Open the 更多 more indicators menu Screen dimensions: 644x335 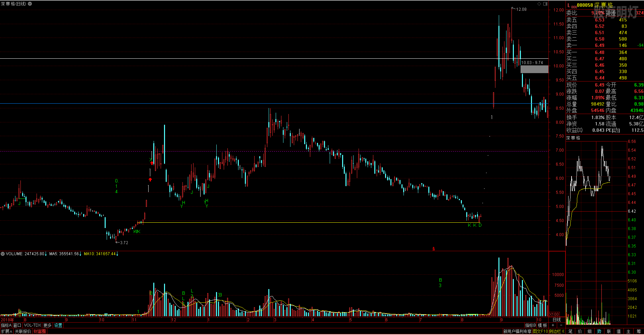(48, 325)
